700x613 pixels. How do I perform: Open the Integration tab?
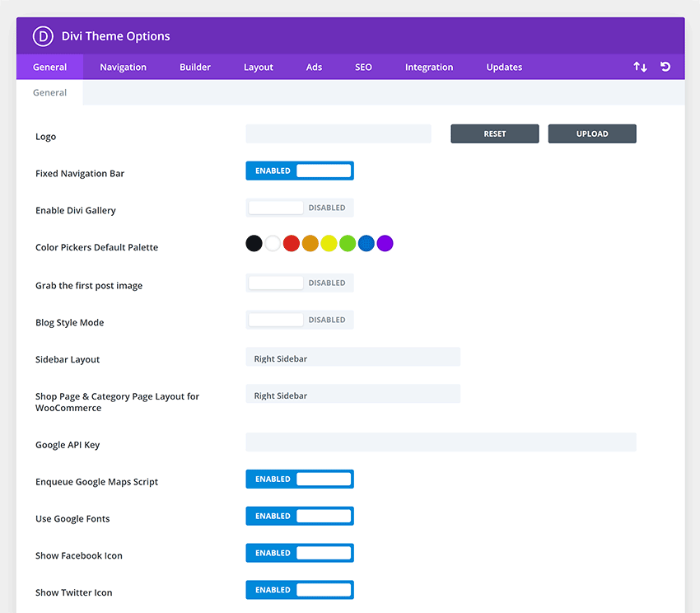[x=429, y=67]
